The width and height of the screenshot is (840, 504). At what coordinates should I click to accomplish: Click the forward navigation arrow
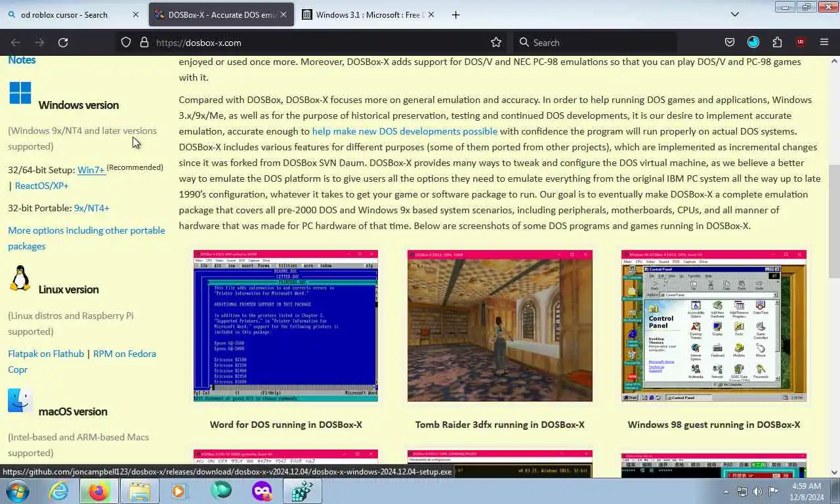tap(39, 42)
